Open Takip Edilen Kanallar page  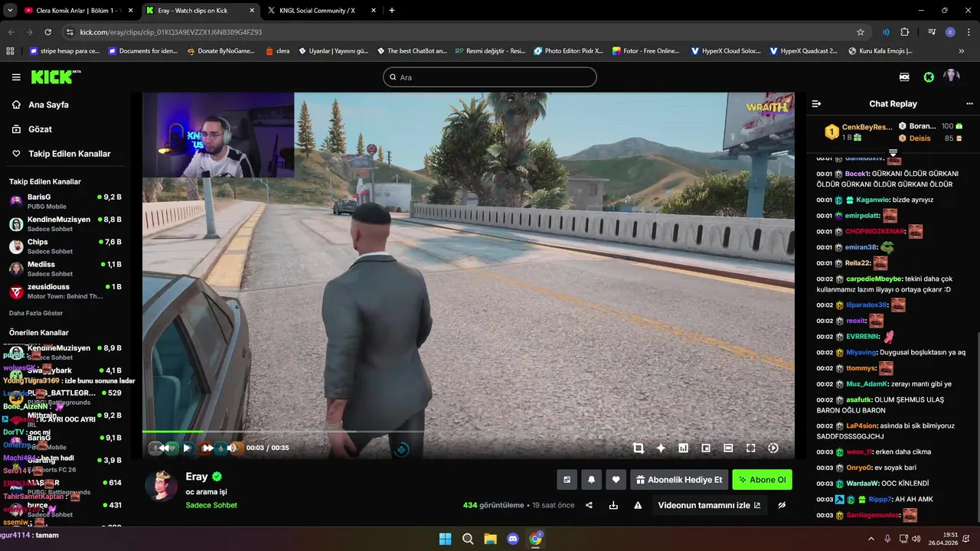pyautogui.click(x=70, y=154)
